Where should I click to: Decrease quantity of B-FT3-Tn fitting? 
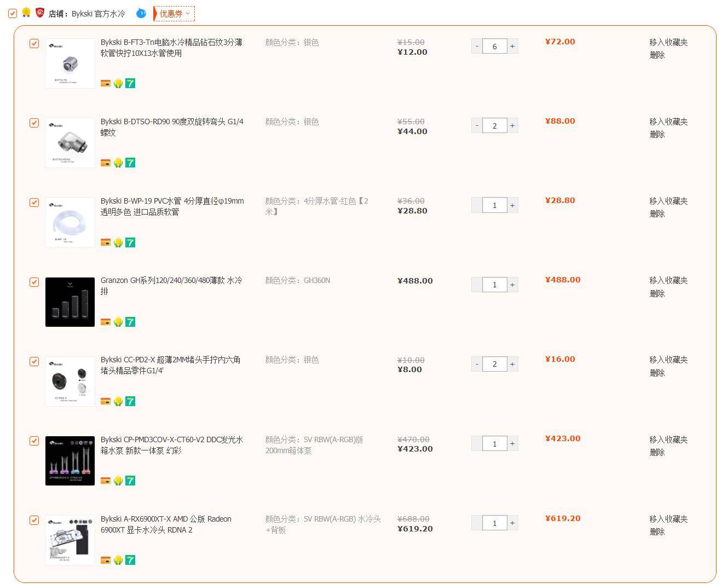click(477, 46)
